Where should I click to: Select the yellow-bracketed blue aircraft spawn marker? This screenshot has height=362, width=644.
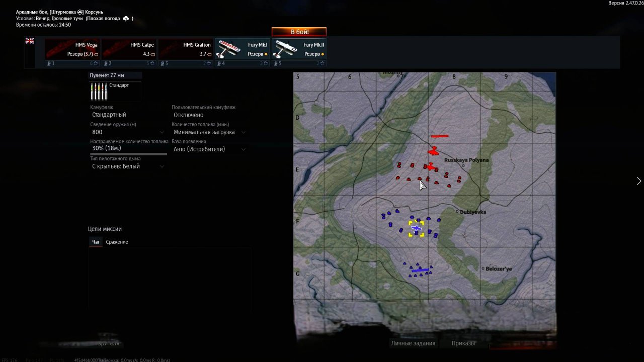coord(416,229)
